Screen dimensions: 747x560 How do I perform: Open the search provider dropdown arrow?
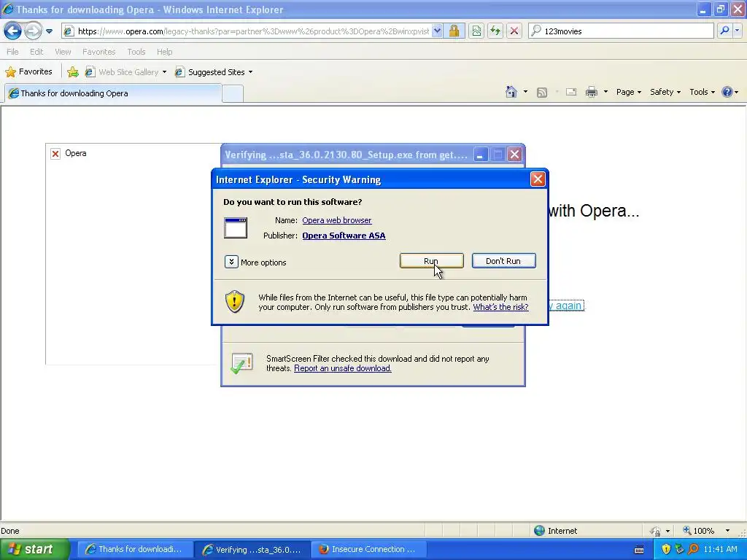(x=737, y=31)
